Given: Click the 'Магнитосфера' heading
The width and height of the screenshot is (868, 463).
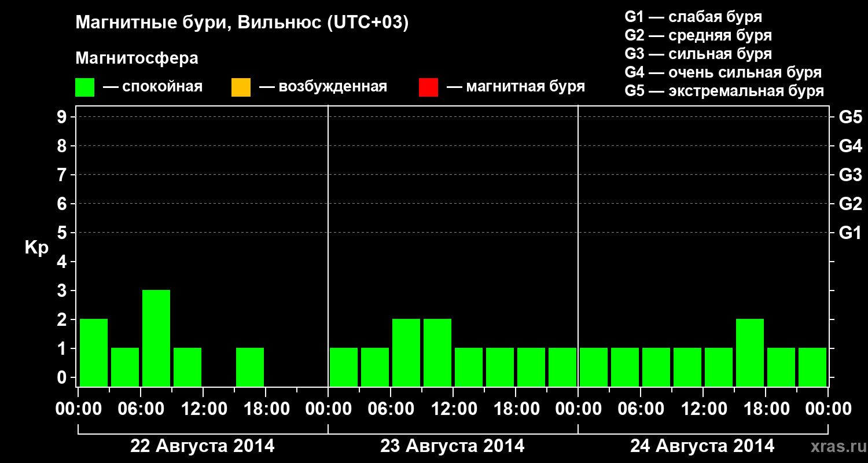Looking at the screenshot, I should tap(137, 58).
